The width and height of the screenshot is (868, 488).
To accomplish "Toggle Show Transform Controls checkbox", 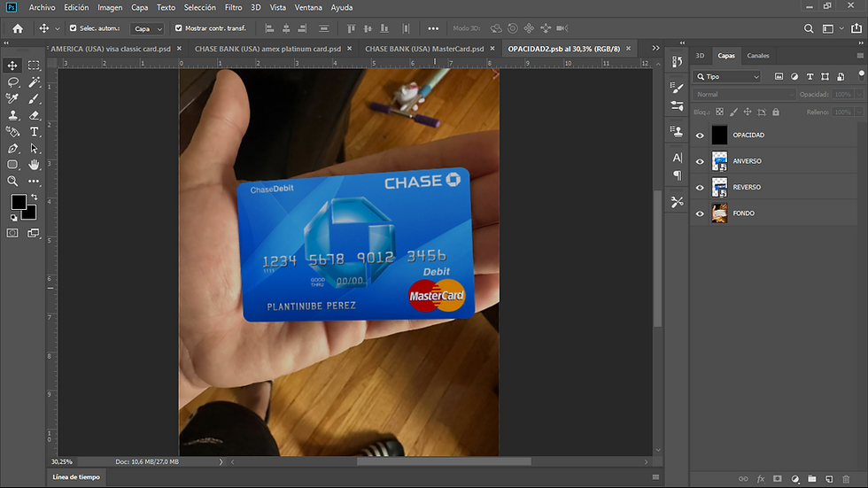I will click(178, 27).
